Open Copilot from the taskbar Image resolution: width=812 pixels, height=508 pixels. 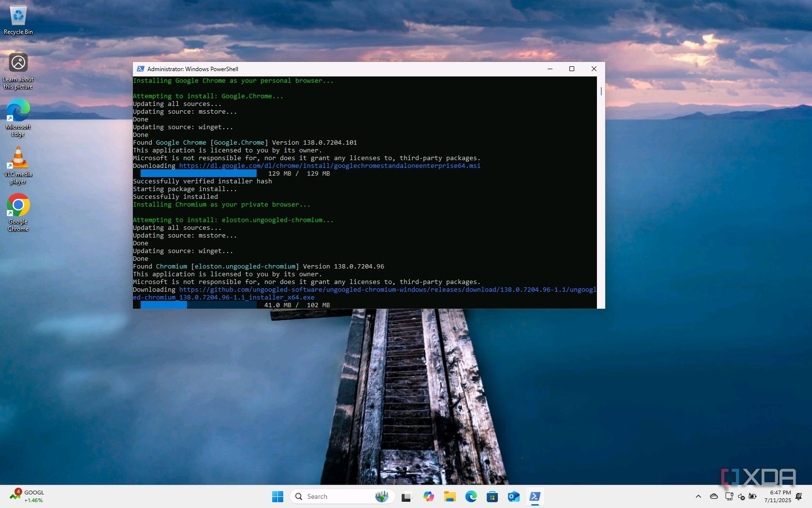(428, 496)
